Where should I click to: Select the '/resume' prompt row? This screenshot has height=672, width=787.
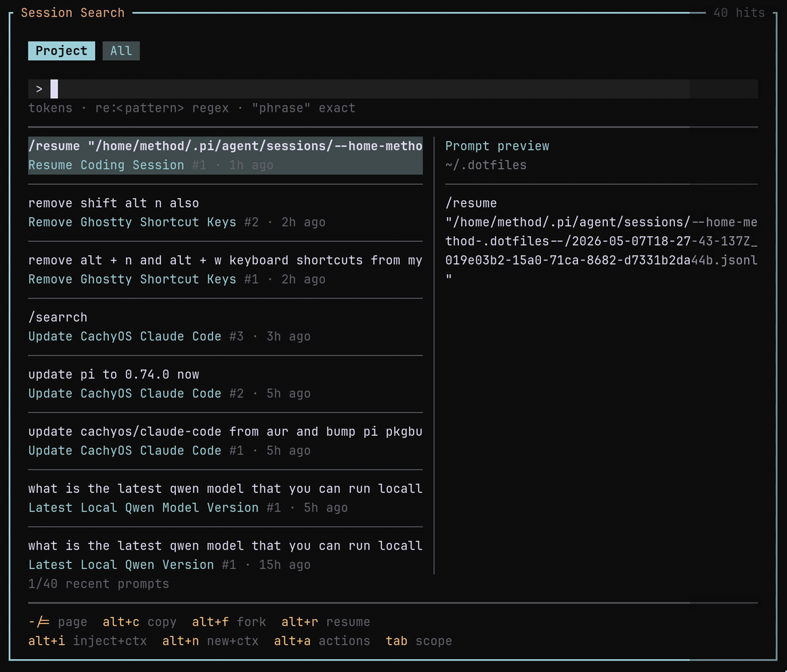(x=225, y=146)
